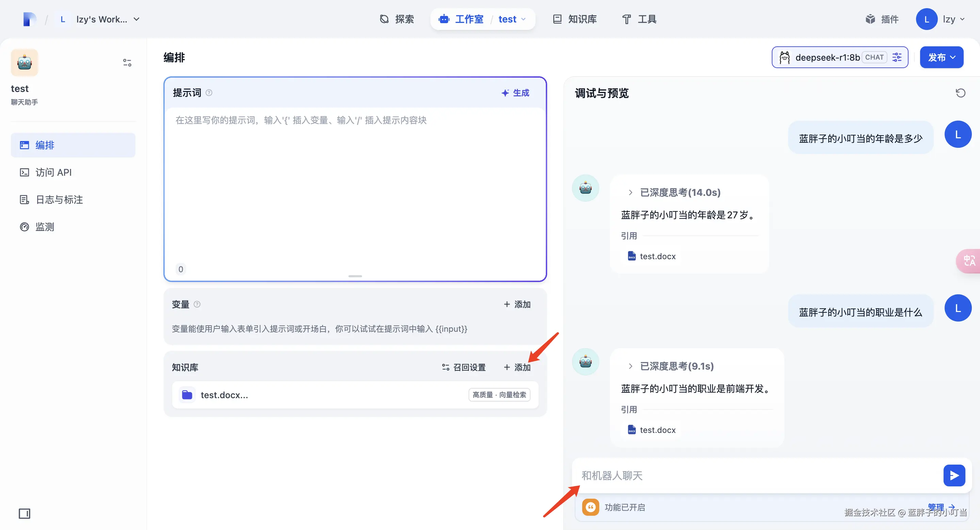Click the variables help question mark icon

(197, 304)
